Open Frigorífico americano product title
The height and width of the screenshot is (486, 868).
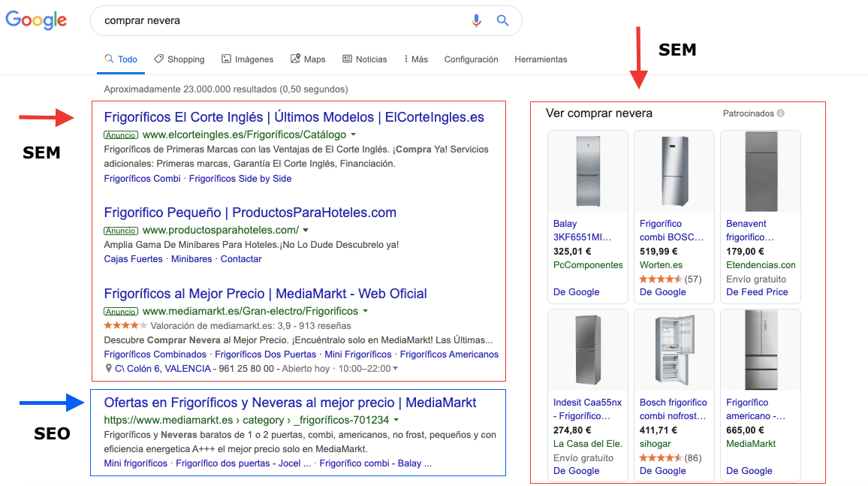(x=755, y=409)
